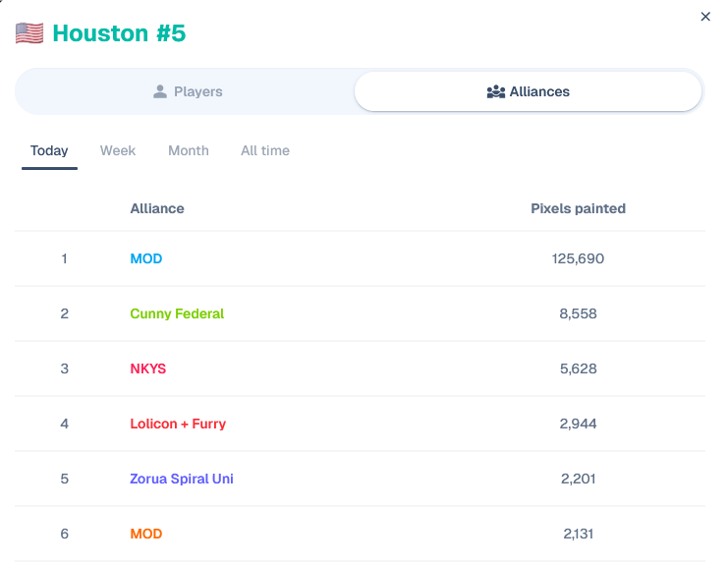Switch to the Players tab
Viewport: 728px width, 566px height.
188,91
